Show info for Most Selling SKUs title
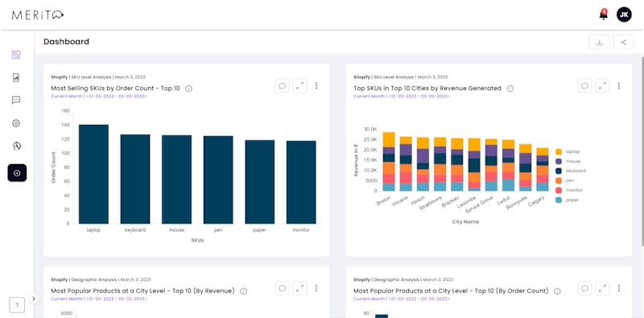644x318 pixels. point(188,89)
